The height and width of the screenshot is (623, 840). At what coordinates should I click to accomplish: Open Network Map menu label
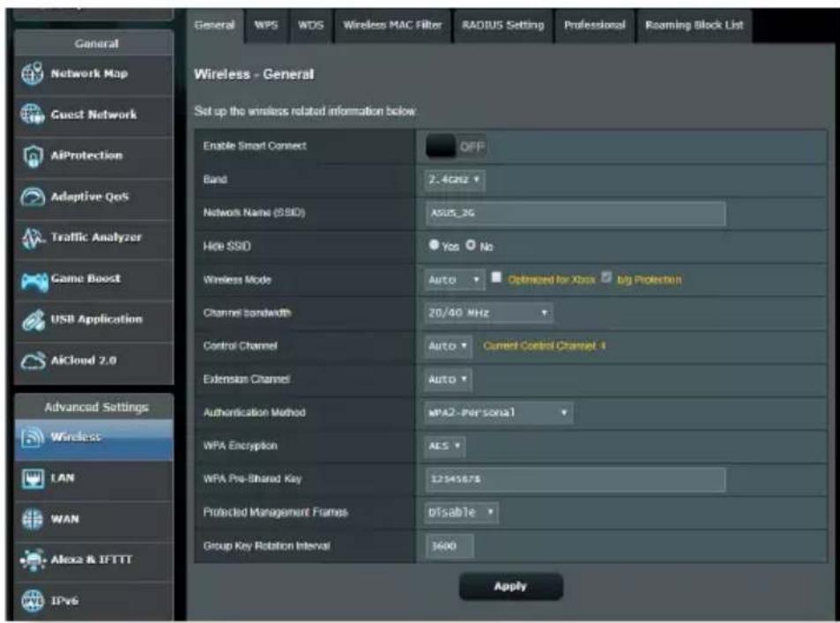point(89,73)
